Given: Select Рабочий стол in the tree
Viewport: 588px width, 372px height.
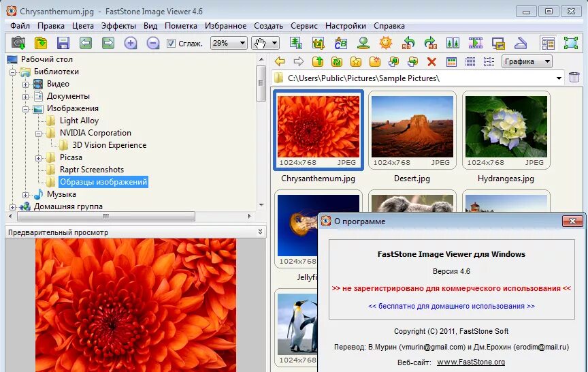Looking at the screenshot, I should pos(46,59).
